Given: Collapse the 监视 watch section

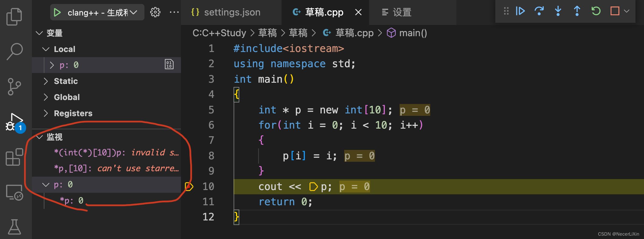Looking at the screenshot, I should coord(39,137).
